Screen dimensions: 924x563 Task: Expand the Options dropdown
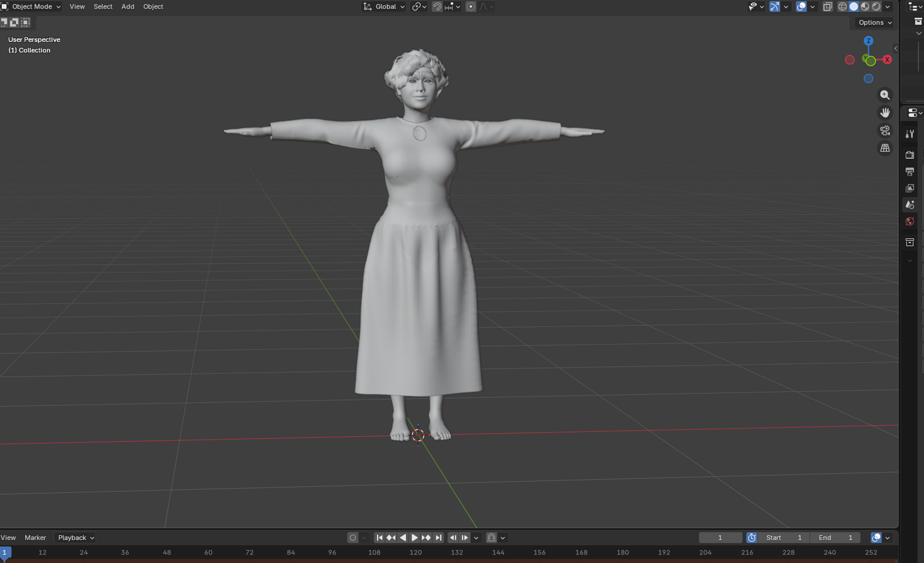(x=875, y=22)
